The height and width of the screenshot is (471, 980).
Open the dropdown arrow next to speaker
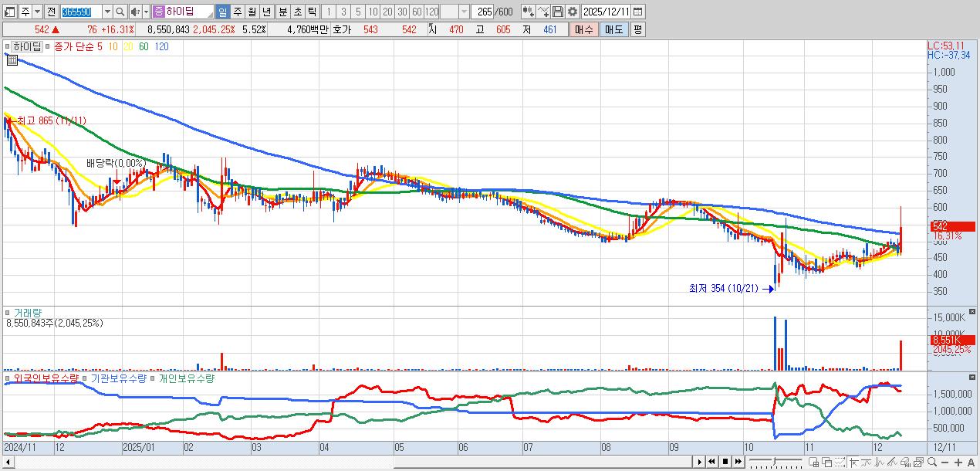pos(146,12)
